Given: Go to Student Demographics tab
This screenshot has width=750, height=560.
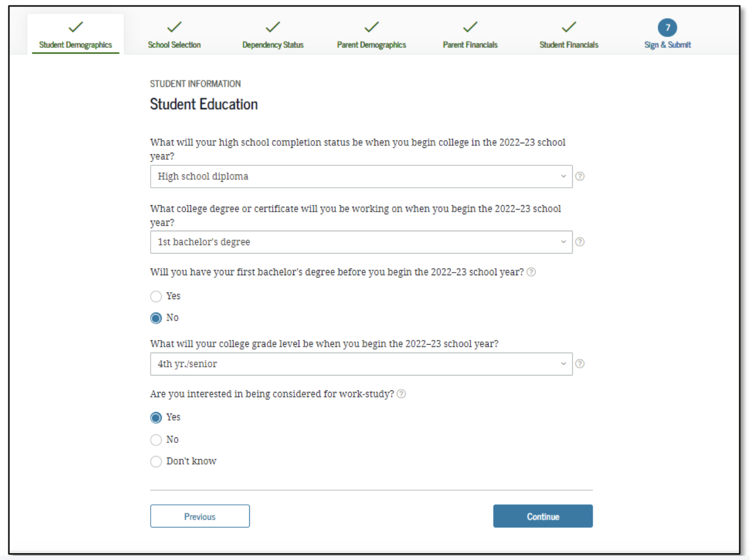Looking at the screenshot, I should 76,34.
